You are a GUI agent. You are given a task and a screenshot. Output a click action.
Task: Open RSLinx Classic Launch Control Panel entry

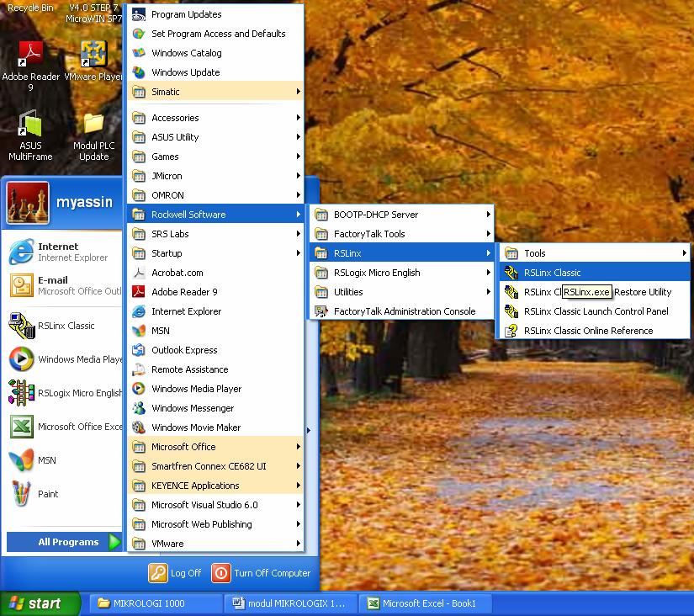pyautogui.click(x=595, y=311)
